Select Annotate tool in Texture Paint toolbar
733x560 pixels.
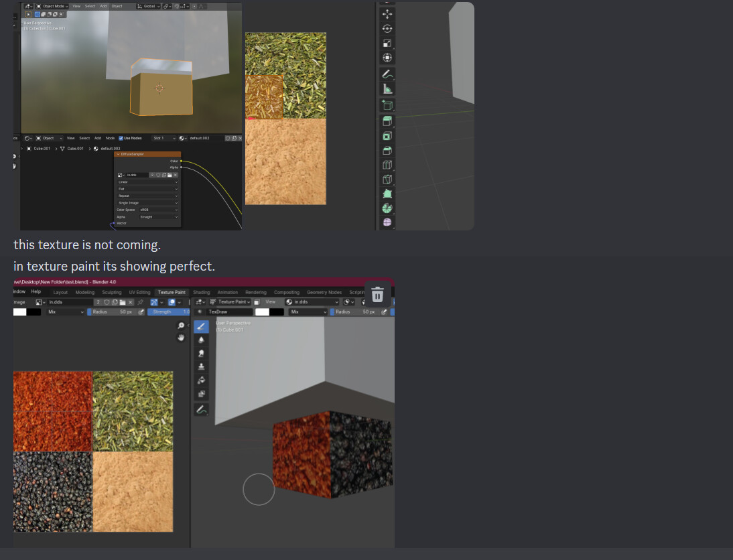pyautogui.click(x=202, y=410)
